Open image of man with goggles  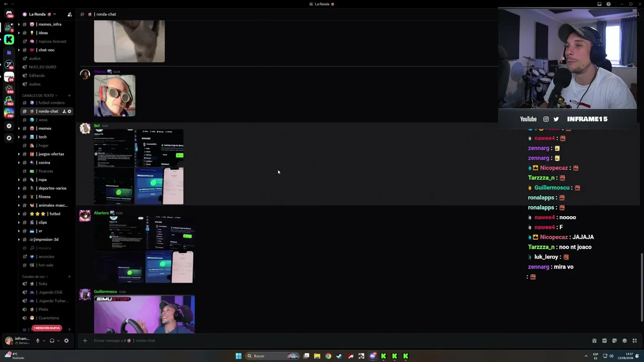(x=115, y=96)
